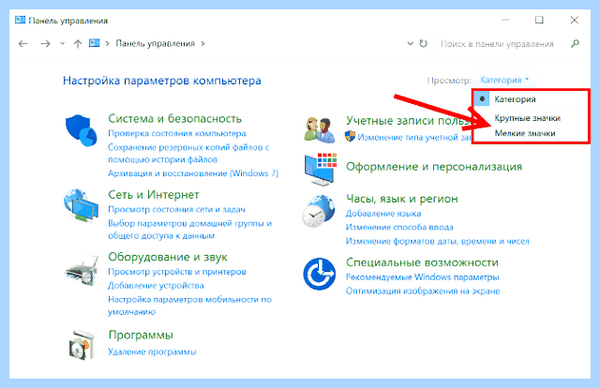This screenshot has width=600, height=388.
Task: Open Специальные возможности category
Action: (x=422, y=262)
